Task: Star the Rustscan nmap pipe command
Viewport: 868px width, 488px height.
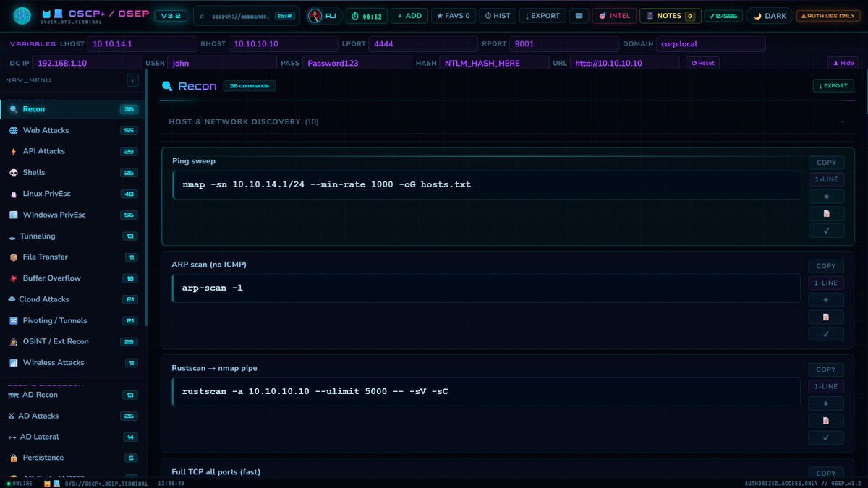Action: pos(826,403)
